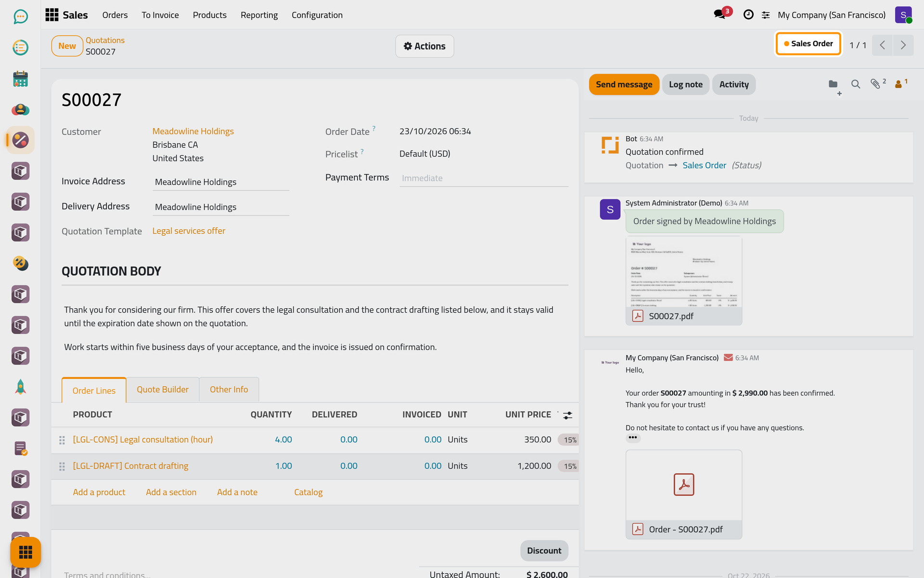Open the Calendar app in sidebar
The image size is (924, 578).
point(20,79)
